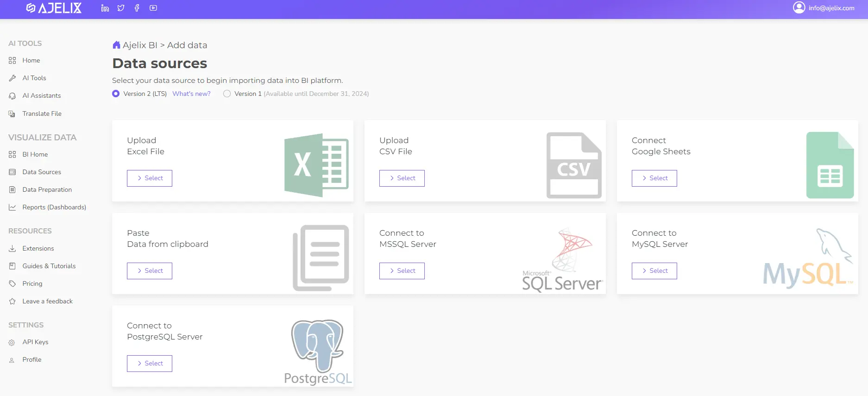Click the user account avatar icon
The width and height of the screenshot is (868, 396).
799,7
